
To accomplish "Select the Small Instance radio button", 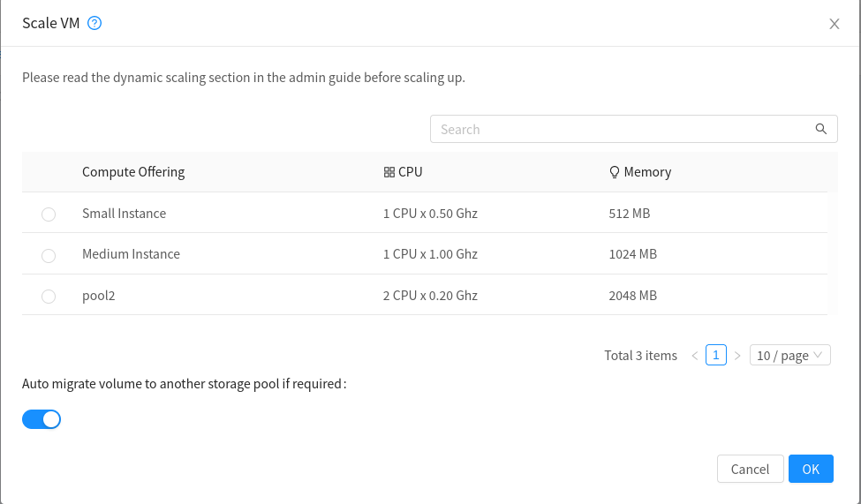I will (49, 214).
